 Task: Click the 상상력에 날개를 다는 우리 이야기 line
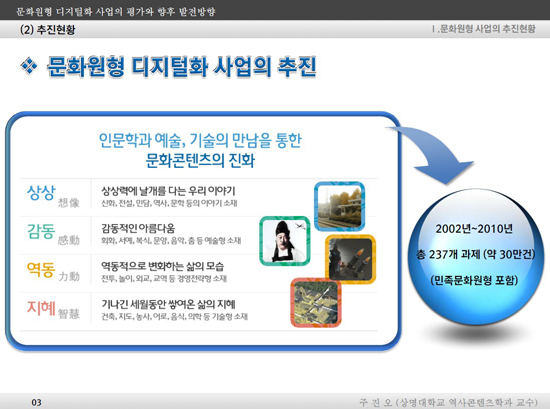168,191
